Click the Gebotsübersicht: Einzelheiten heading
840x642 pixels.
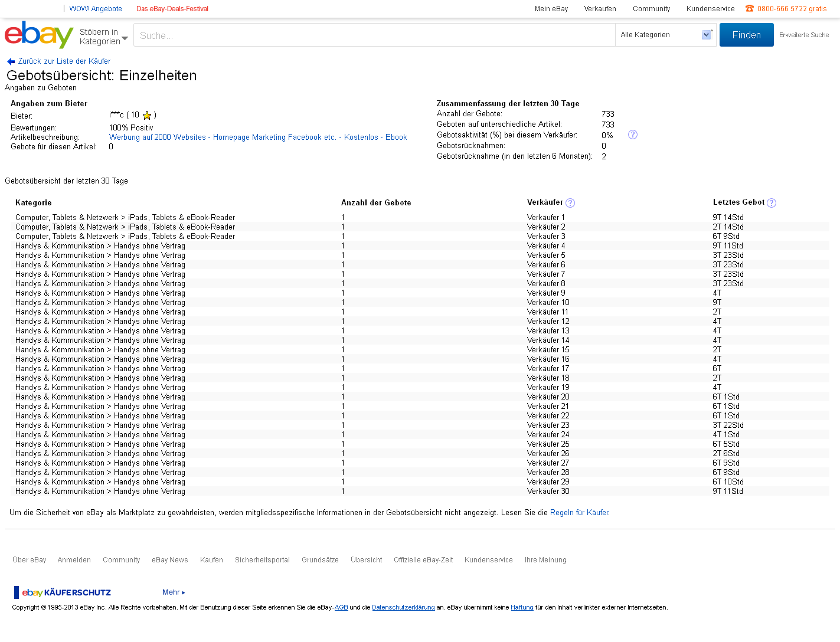(x=102, y=76)
